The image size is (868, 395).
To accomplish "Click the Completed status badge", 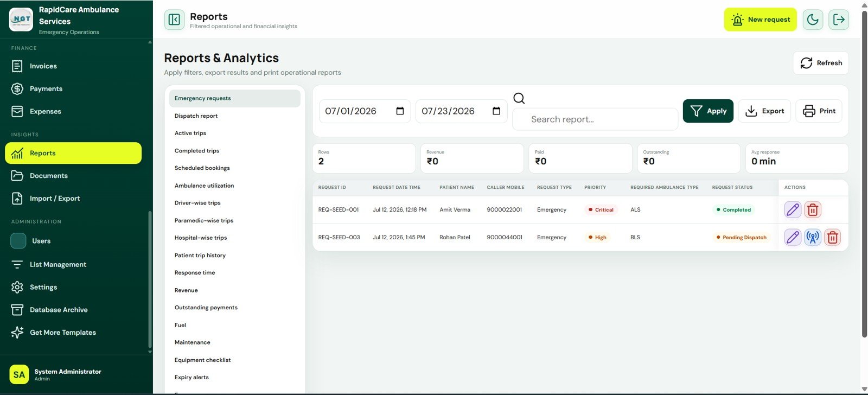I will pyautogui.click(x=733, y=209).
